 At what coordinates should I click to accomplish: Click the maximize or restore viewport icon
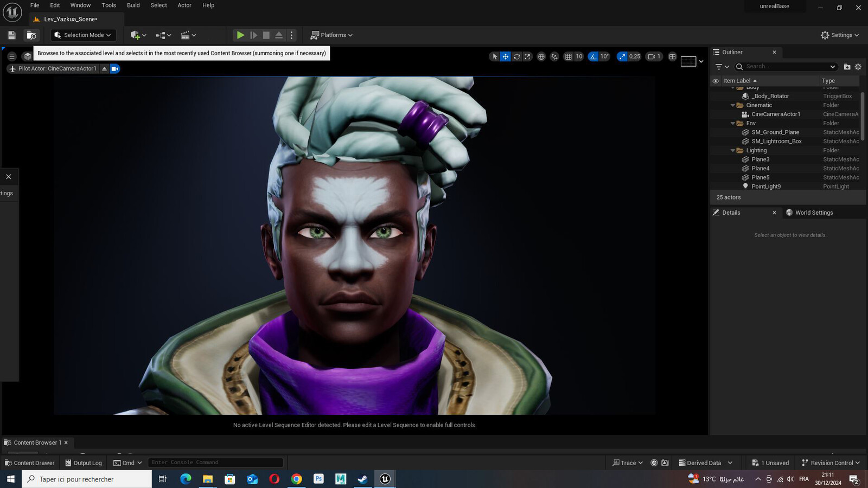672,56
